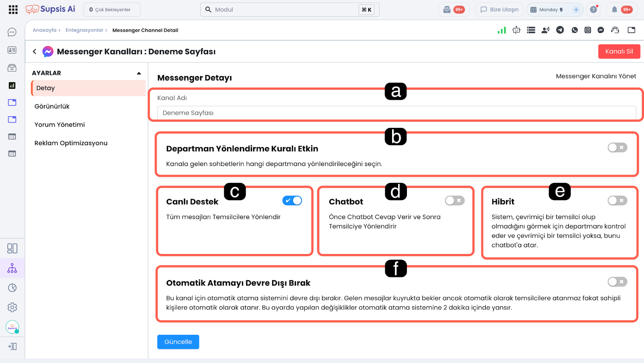Open settings gear in left sidebar
This screenshot has height=363, width=644.
12,308
